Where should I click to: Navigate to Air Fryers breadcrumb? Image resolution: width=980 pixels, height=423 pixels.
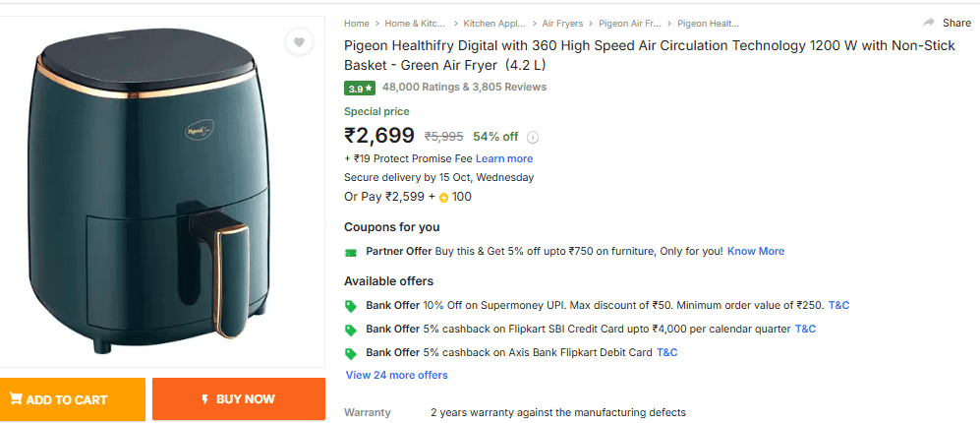562,23
